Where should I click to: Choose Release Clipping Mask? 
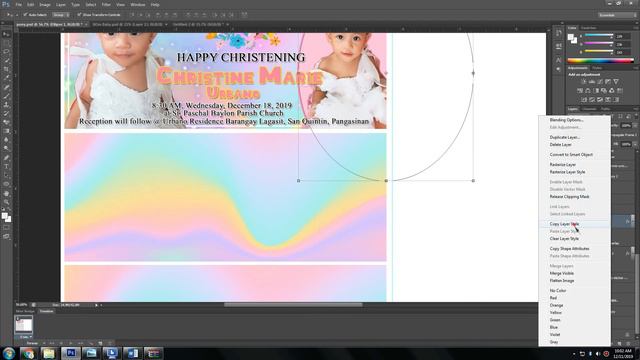tap(569, 197)
